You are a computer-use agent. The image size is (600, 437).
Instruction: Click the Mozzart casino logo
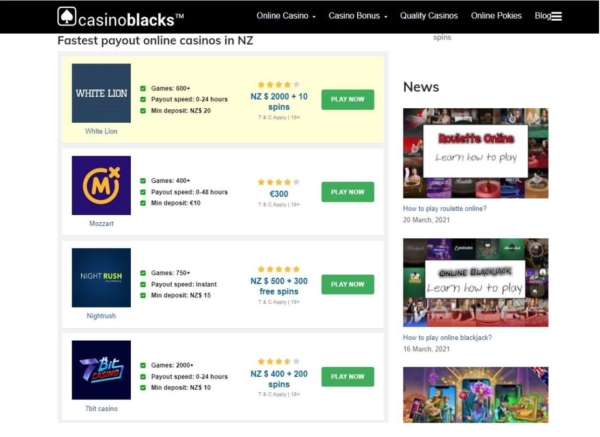pos(101,185)
